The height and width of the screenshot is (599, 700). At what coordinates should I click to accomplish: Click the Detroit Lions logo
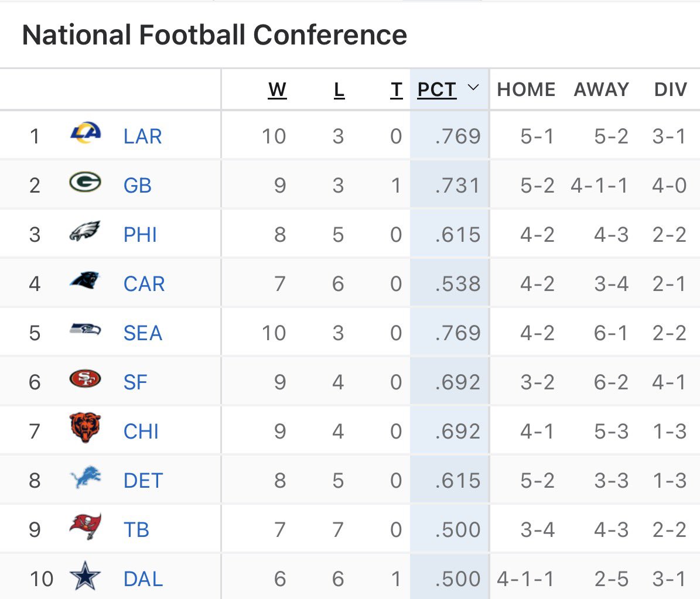pos(85,478)
